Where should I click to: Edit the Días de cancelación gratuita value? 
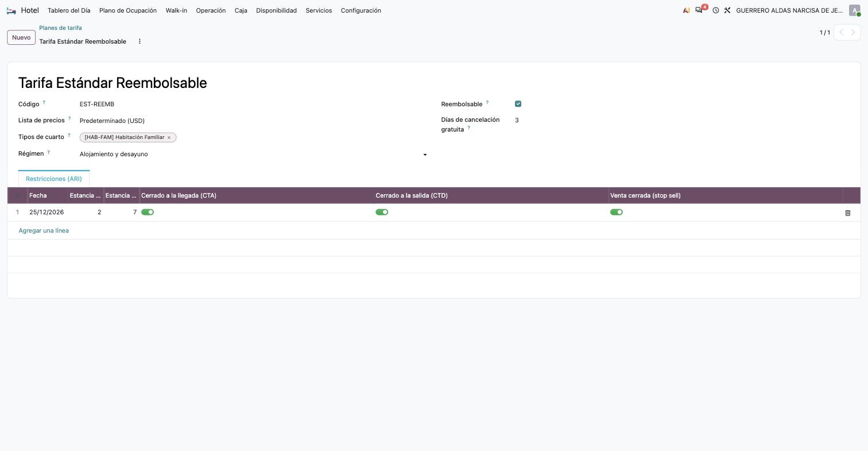(x=682, y=120)
